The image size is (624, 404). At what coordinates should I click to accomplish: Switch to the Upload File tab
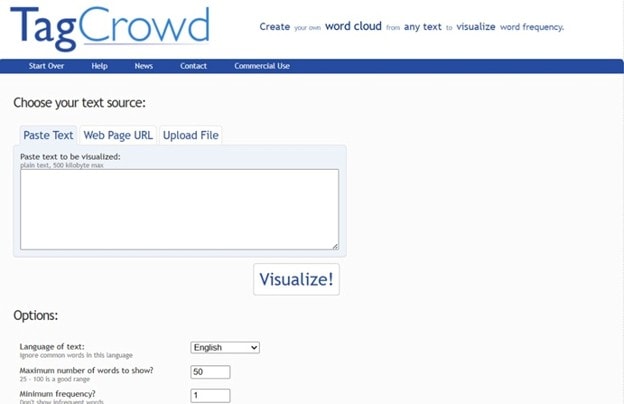pos(191,135)
